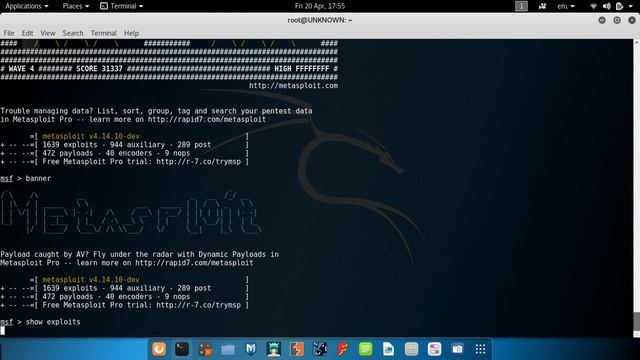
Task: Click the 'msf > banner' command line
Action: (x=26, y=178)
